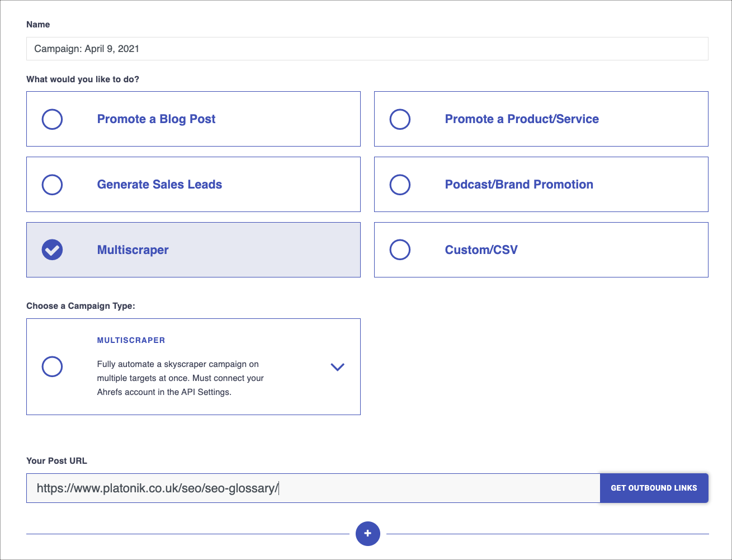The height and width of the screenshot is (560, 732).
Task: Select the Custom/CSV radio circle
Action: coord(400,250)
